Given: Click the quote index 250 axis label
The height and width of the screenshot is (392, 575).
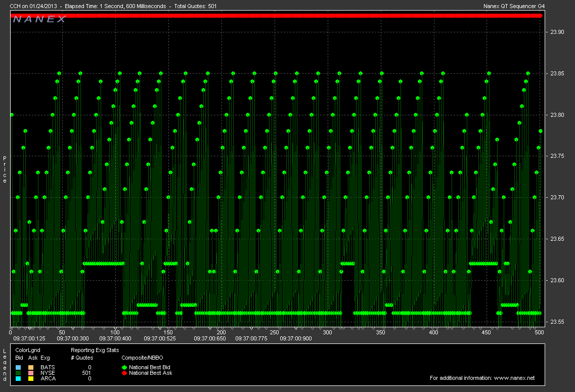Looking at the screenshot, I should pyautogui.click(x=274, y=333).
